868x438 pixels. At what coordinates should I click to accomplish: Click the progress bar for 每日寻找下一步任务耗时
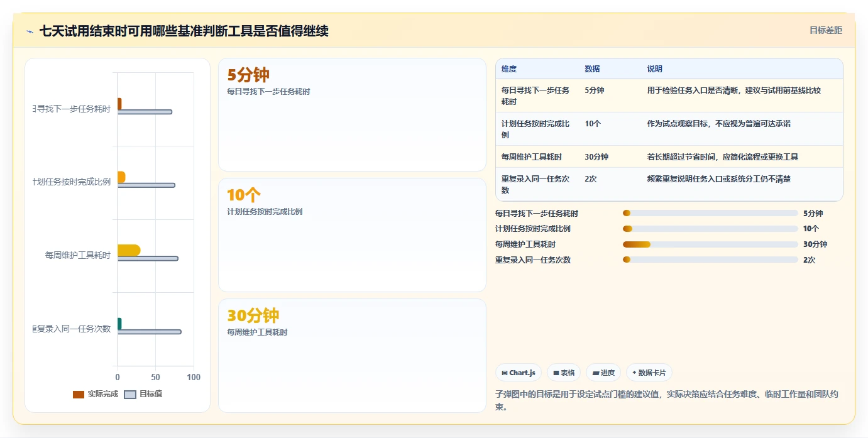coord(710,214)
